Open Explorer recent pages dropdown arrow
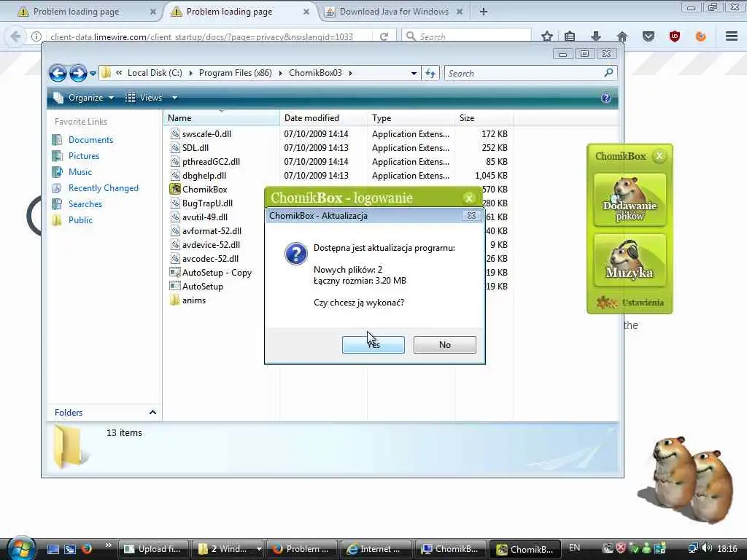Image resolution: width=747 pixels, height=560 pixels. [93, 74]
